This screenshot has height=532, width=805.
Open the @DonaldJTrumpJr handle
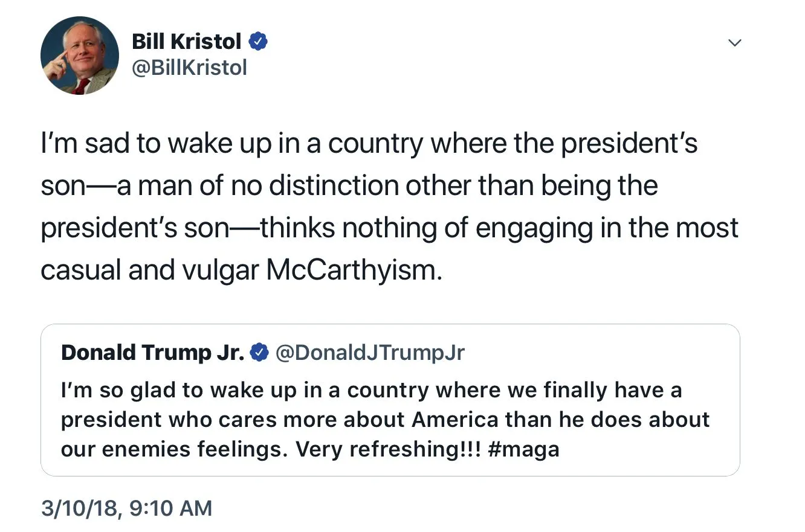pos(370,353)
